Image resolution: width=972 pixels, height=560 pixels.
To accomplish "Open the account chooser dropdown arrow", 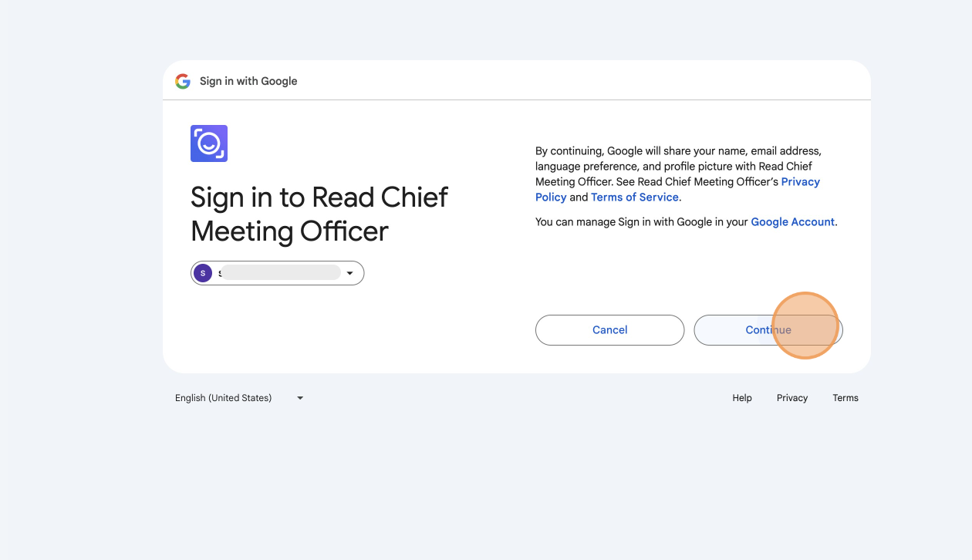I will (x=349, y=273).
